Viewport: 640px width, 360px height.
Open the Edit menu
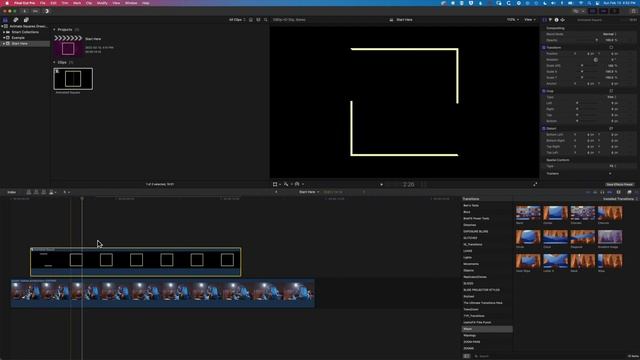point(53,3)
